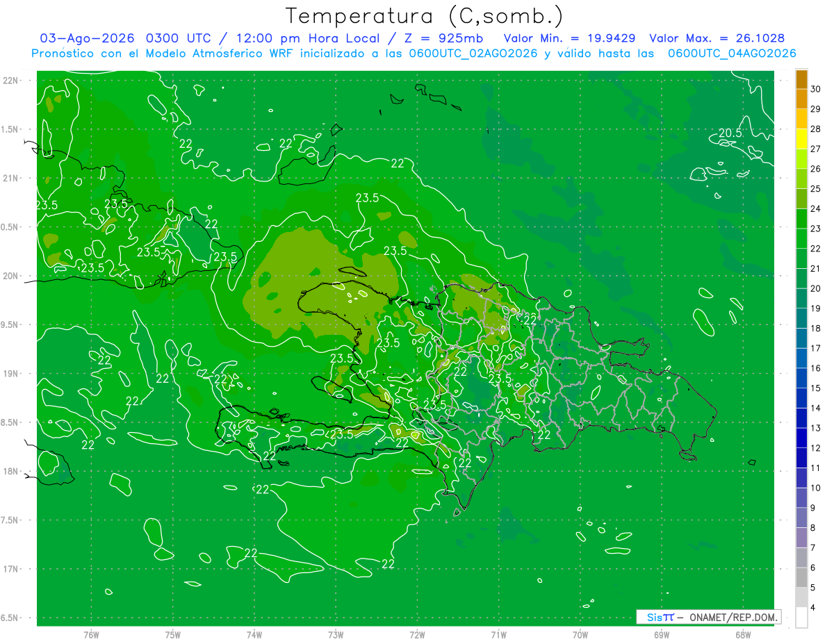Click the "19N" latitude axis label

tap(11, 374)
